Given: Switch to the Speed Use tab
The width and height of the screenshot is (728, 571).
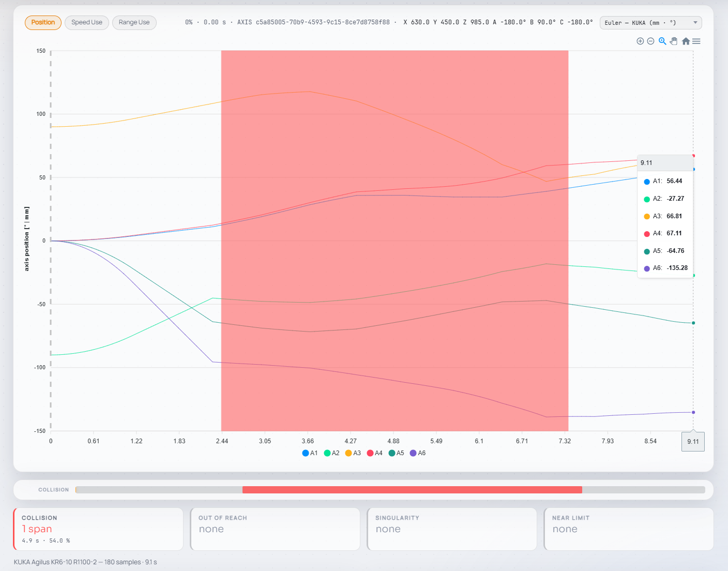Looking at the screenshot, I should point(87,23).
